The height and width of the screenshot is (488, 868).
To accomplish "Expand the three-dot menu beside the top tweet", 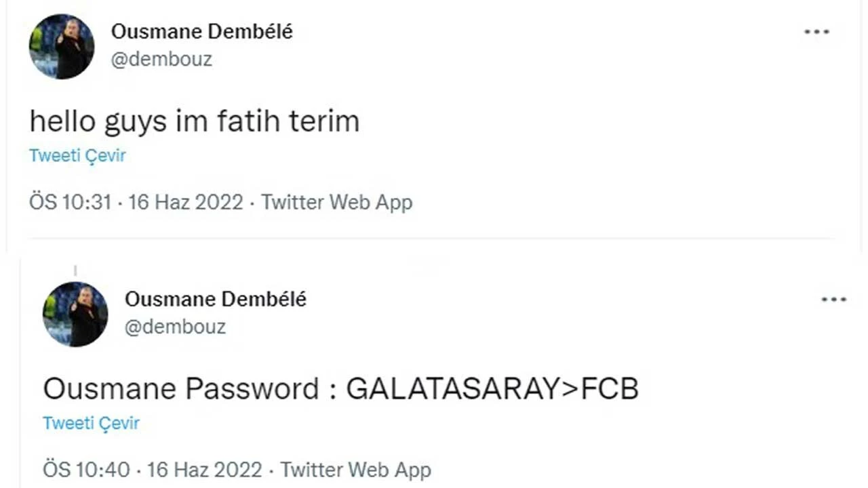I will [816, 31].
